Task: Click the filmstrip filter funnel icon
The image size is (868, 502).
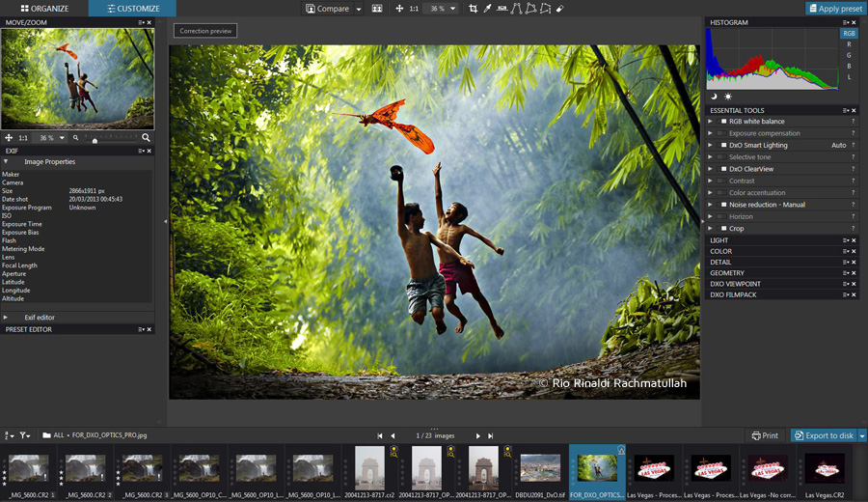Action: 24,435
